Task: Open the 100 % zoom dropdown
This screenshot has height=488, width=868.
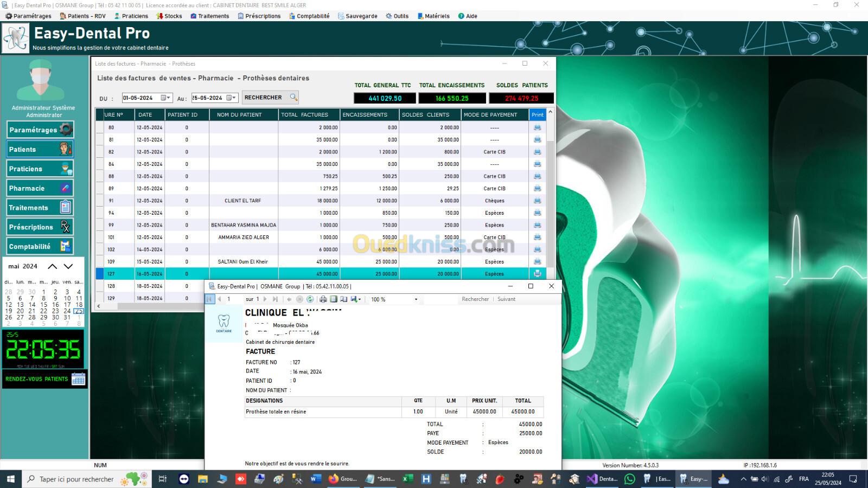Action: tap(416, 299)
